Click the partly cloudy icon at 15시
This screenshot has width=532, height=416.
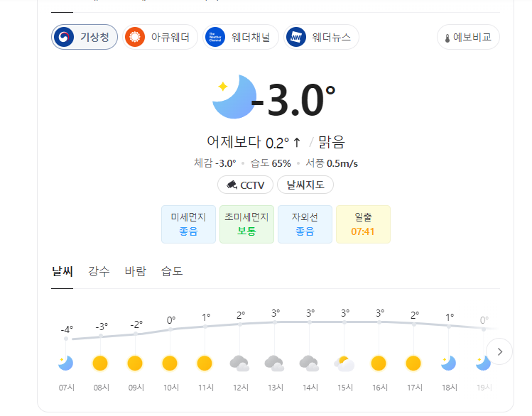click(x=344, y=363)
